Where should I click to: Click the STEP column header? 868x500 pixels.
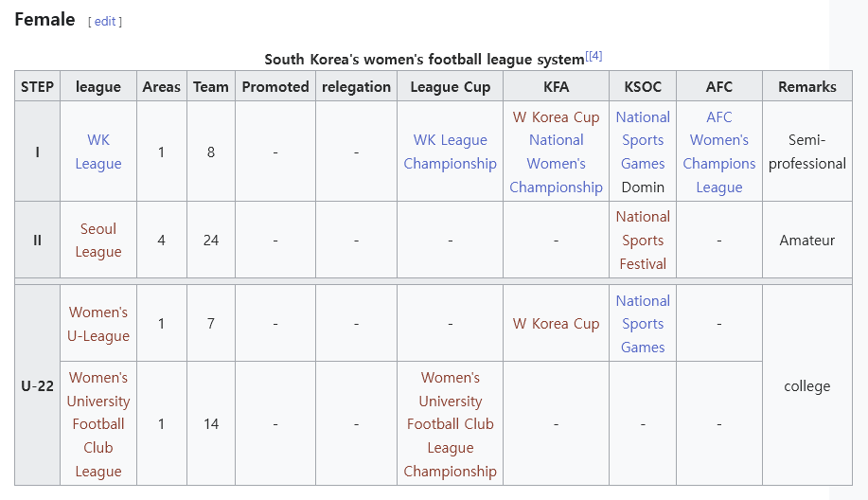(x=37, y=86)
